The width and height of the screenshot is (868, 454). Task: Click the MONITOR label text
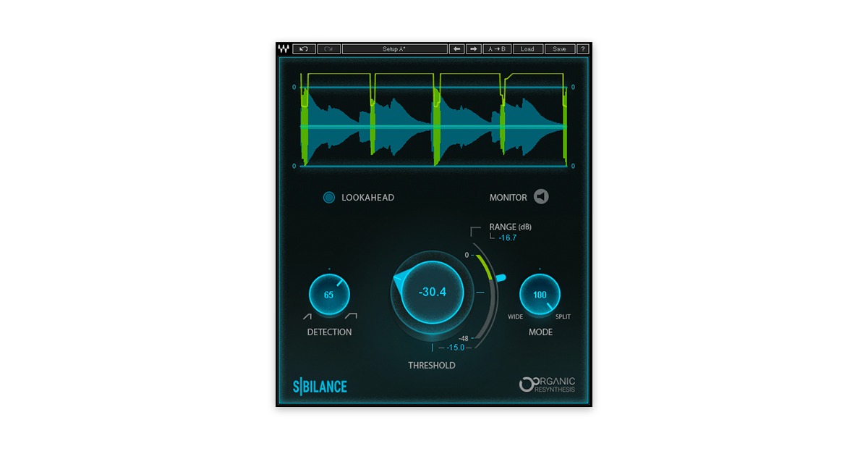[509, 198]
